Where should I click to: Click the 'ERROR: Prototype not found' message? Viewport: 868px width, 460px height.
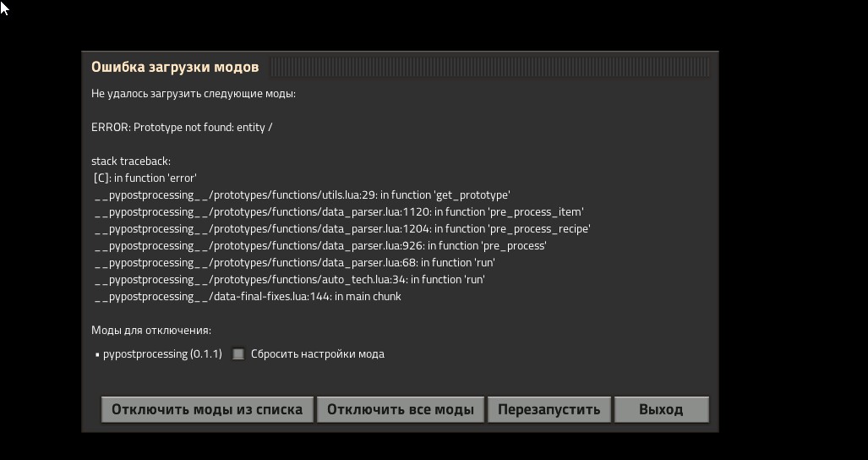pyautogui.click(x=182, y=127)
